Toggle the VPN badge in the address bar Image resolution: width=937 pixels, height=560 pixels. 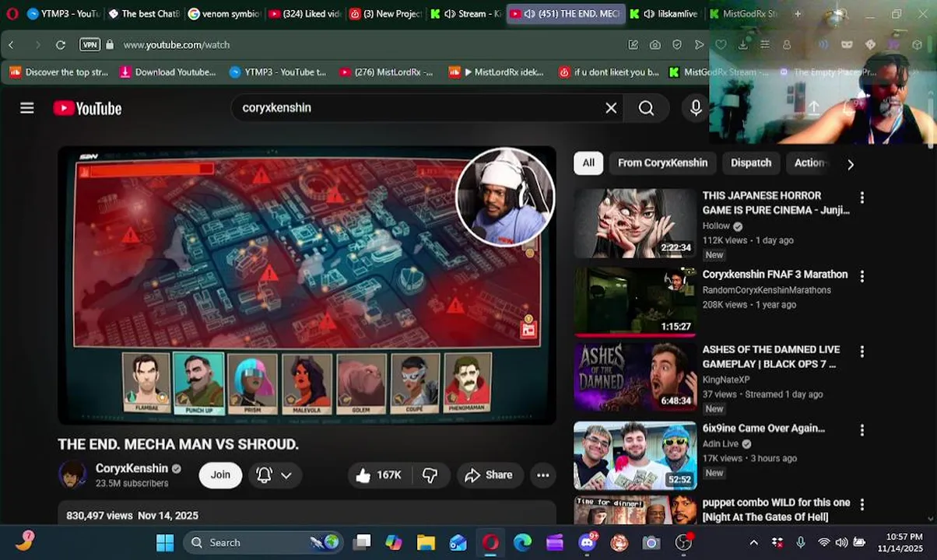[89, 45]
